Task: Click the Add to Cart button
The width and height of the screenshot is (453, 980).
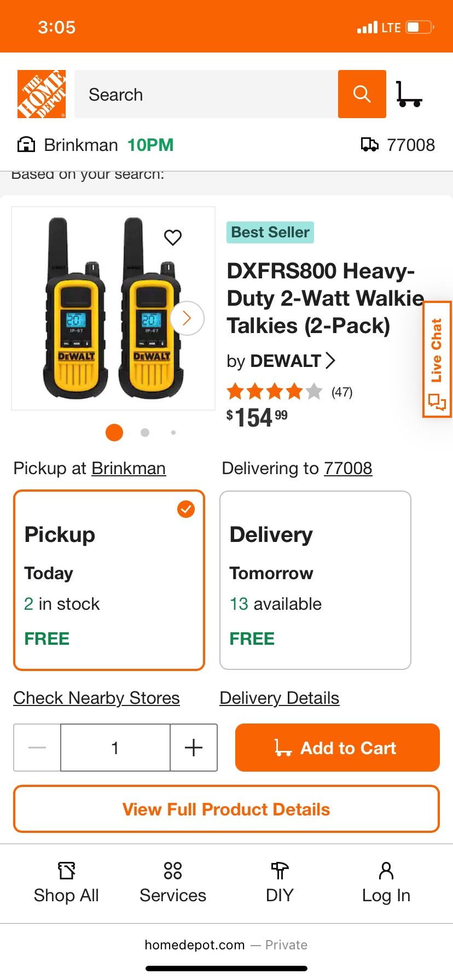Action: coord(336,748)
